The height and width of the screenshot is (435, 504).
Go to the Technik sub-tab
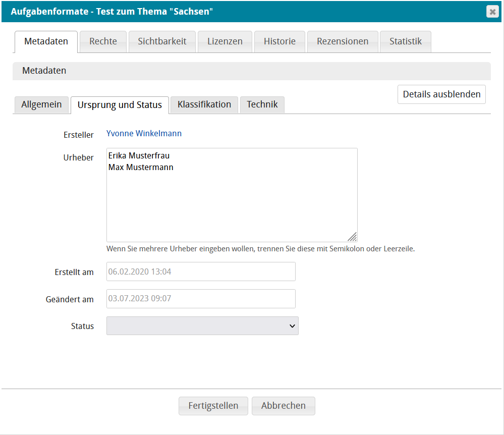262,104
